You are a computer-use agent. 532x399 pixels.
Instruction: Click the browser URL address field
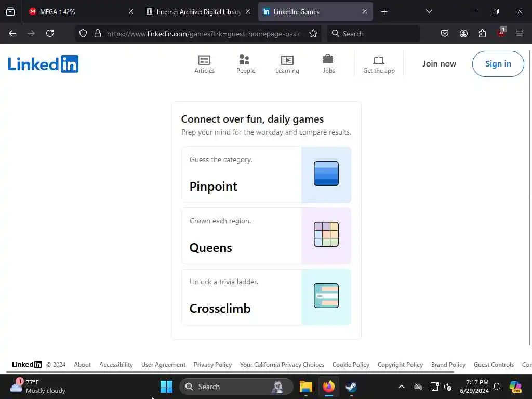tap(204, 34)
